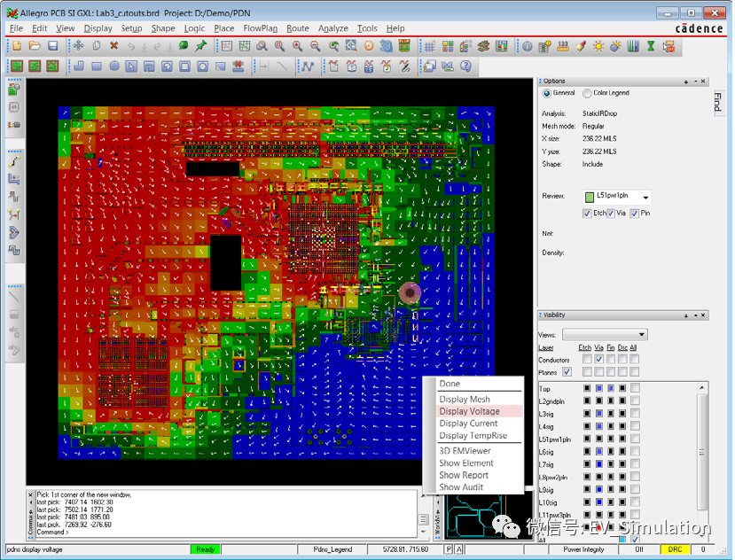Click the Zoom In magnifier icon
The width and height of the screenshot is (735, 560).
click(297, 46)
